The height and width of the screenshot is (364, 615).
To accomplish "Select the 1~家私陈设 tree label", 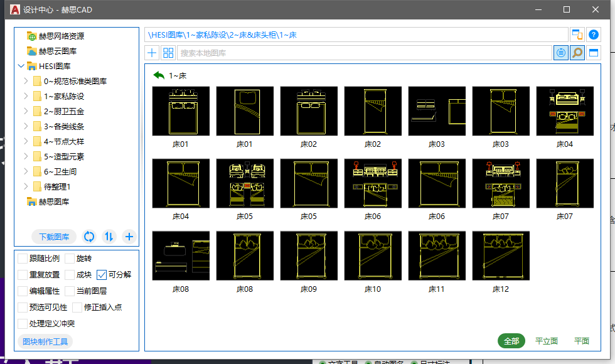I will click(x=64, y=96).
